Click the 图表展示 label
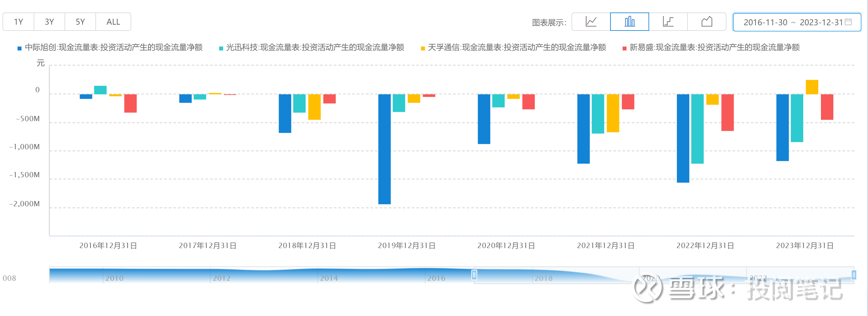Image resolution: width=868 pixels, height=316 pixels. coord(549,22)
